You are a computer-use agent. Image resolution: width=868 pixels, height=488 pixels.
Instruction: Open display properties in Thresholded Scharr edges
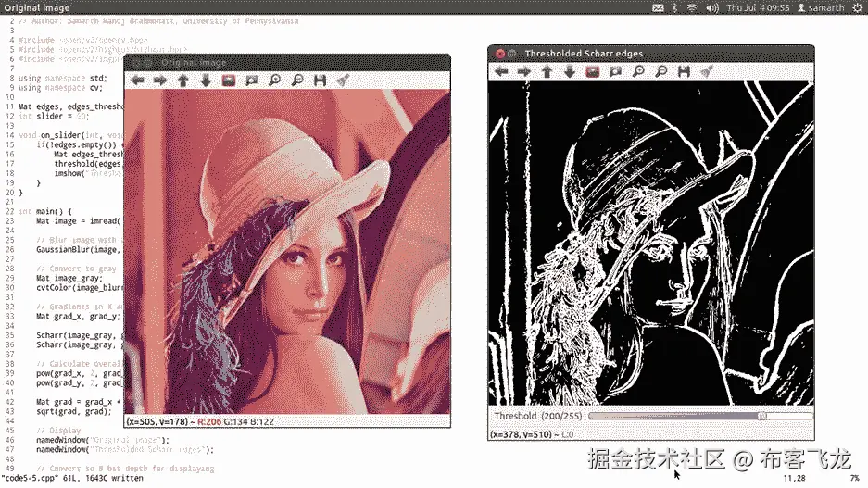click(x=707, y=71)
